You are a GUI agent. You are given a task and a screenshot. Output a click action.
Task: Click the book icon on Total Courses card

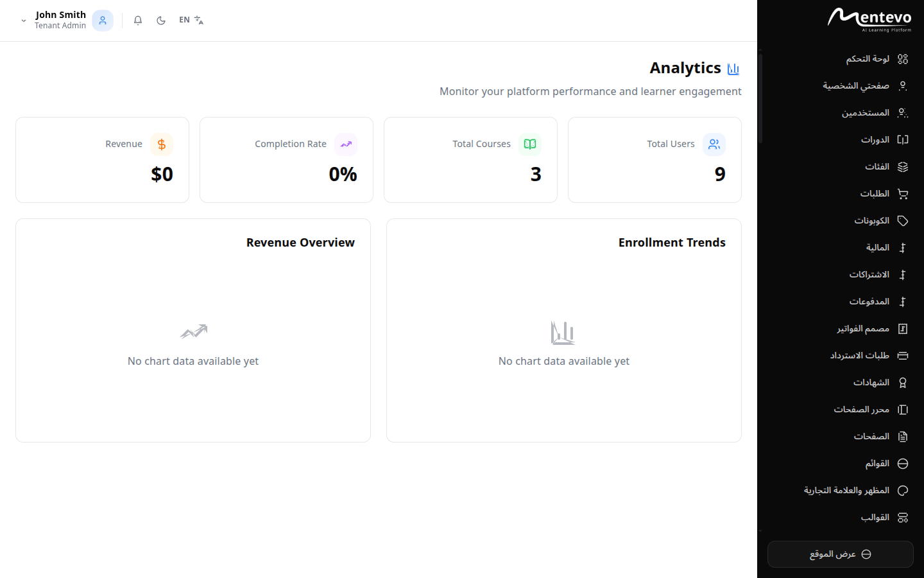(x=530, y=144)
